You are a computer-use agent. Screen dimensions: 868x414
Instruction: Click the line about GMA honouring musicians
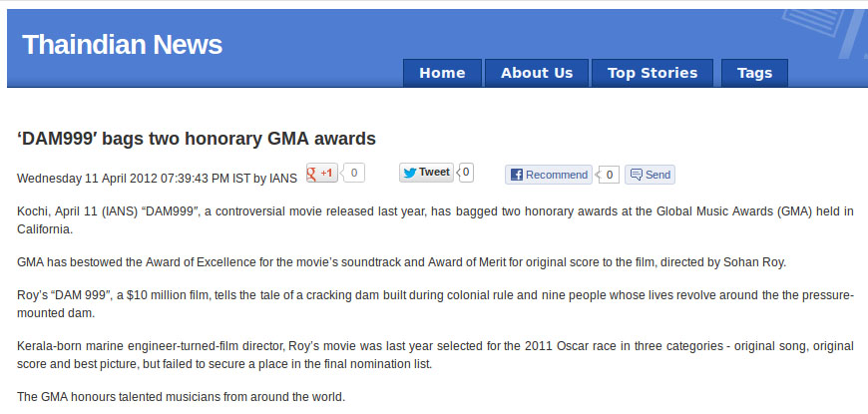tap(182, 397)
